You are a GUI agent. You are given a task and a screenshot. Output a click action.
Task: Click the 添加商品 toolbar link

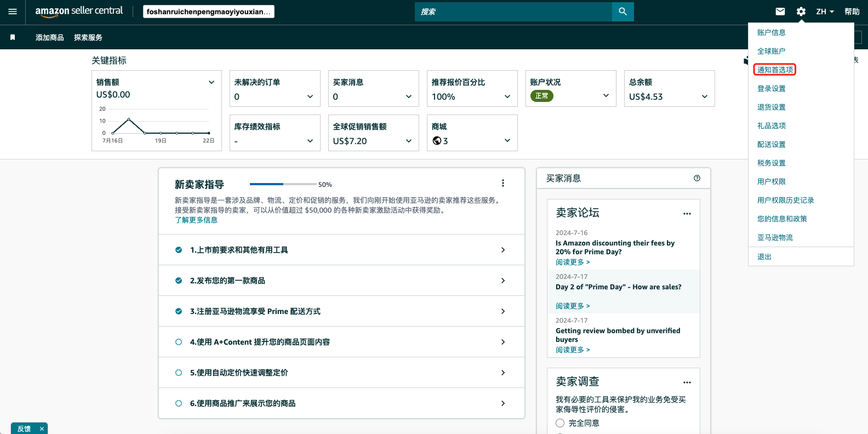[50, 37]
